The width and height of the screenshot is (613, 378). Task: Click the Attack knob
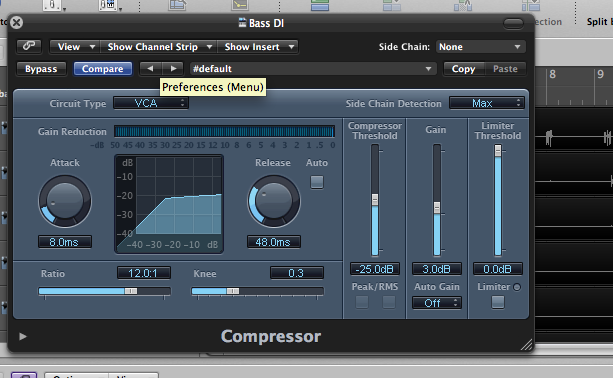(65, 201)
